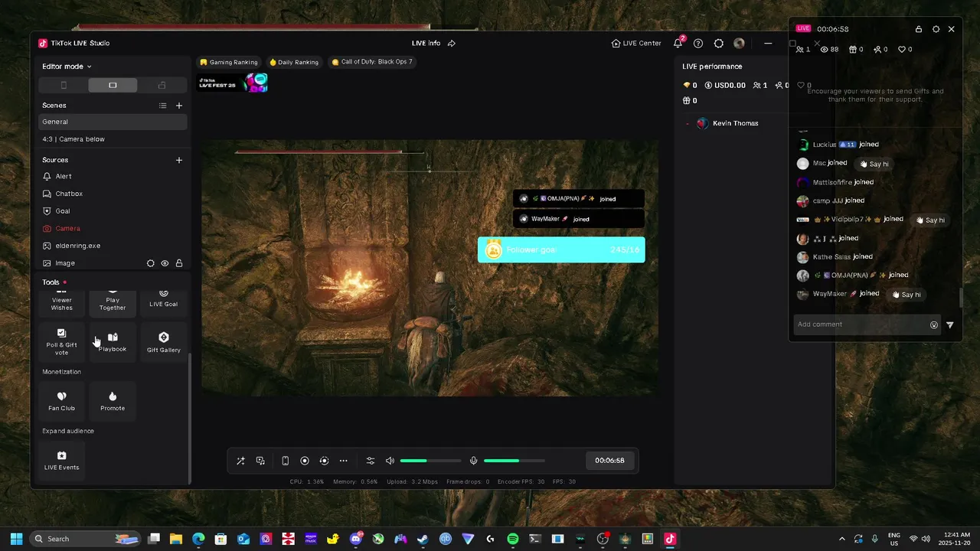Open the Daily Ranking tab
This screenshot has height=551, width=980.
(x=294, y=62)
